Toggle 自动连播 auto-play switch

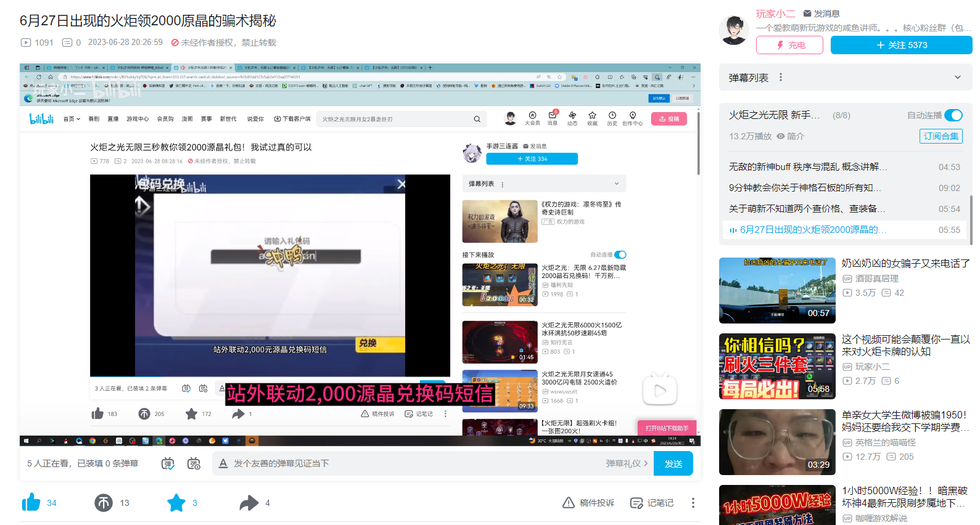pos(953,115)
